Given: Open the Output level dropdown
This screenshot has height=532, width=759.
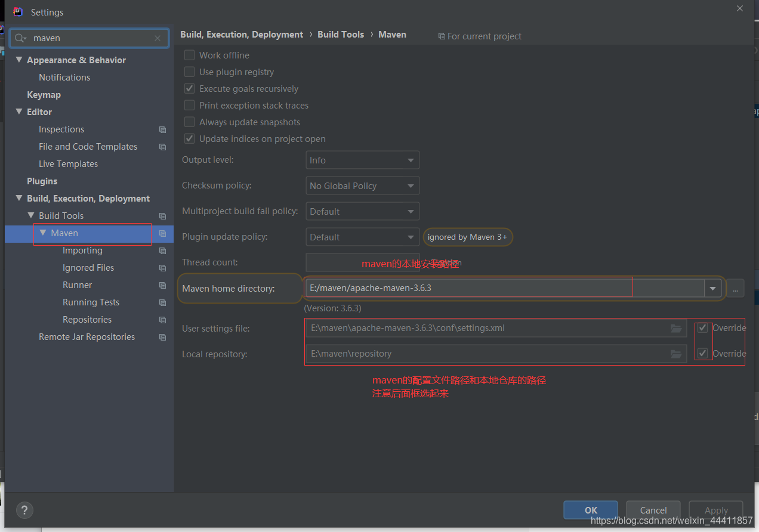Looking at the screenshot, I should click(x=363, y=160).
